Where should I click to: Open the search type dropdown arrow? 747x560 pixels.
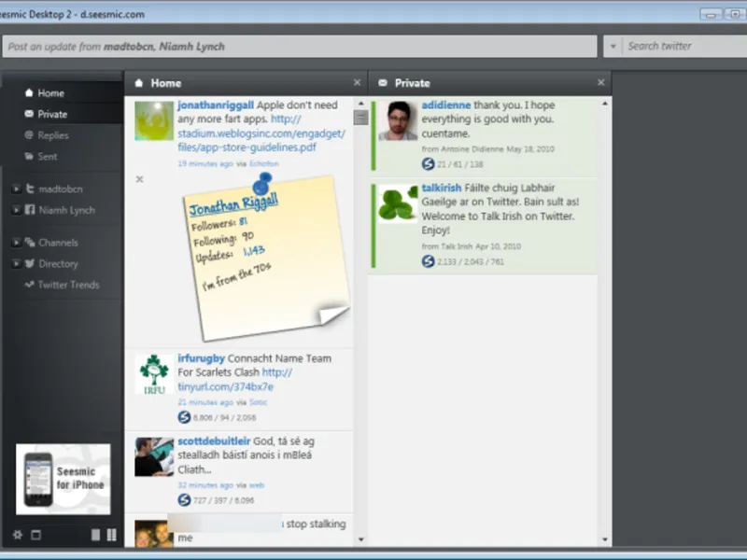pos(613,46)
